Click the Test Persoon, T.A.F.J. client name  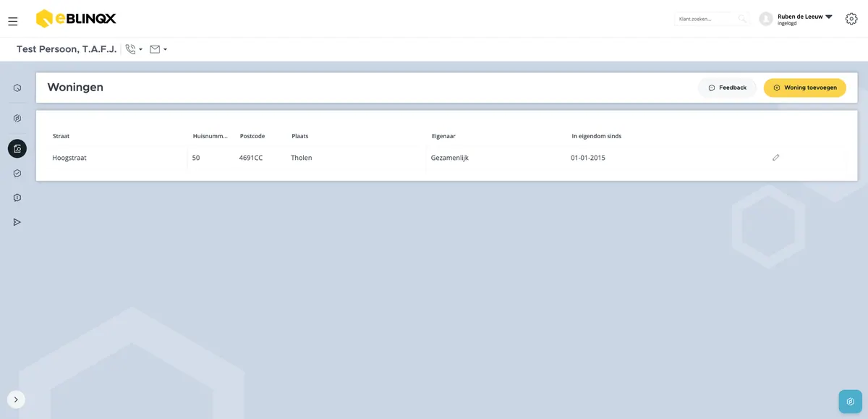coord(67,49)
